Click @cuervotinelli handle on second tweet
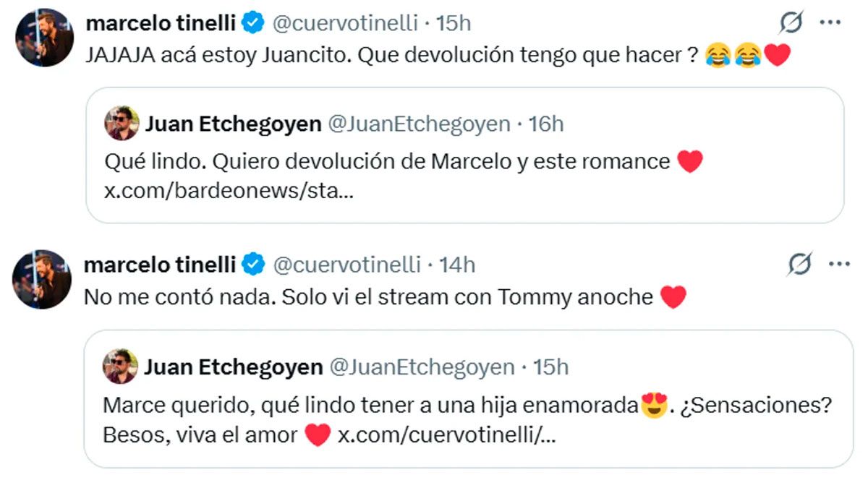The image size is (868, 488). click(x=346, y=265)
